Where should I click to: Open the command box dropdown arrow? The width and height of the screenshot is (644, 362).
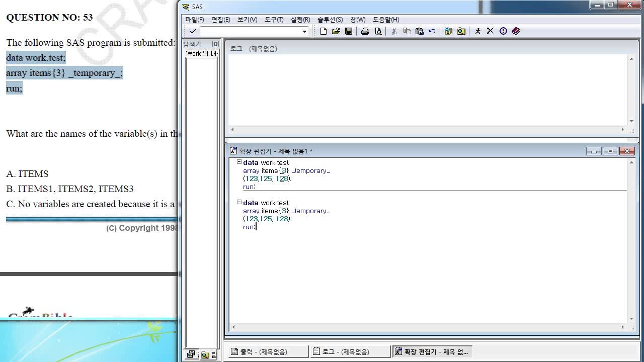pos(304,31)
